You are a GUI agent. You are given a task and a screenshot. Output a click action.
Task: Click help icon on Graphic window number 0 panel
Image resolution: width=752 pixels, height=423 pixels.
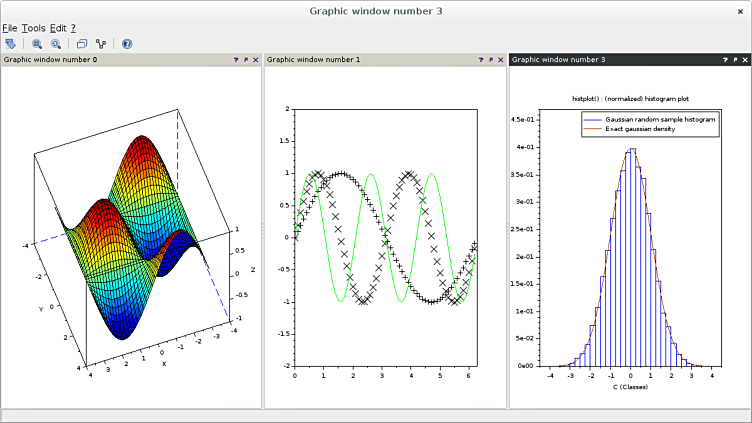(236, 60)
